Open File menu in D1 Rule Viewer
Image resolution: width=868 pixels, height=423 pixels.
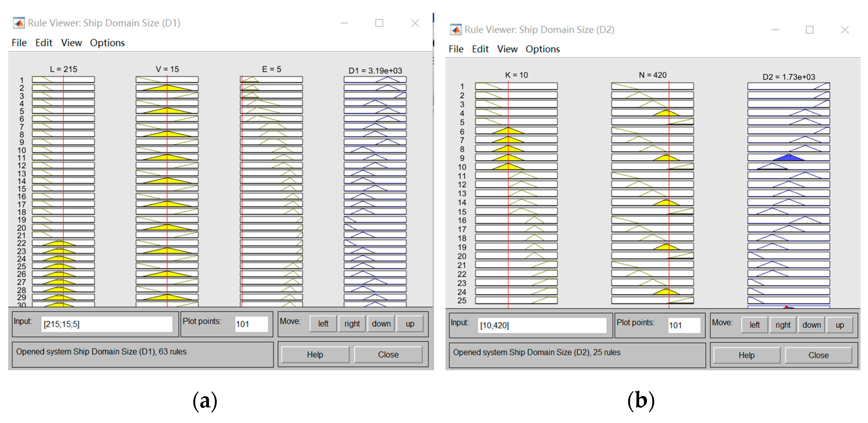point(19,43)
